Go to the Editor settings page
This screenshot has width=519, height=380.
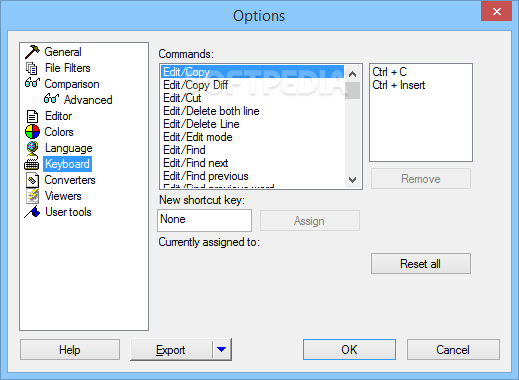click(58, 116)
